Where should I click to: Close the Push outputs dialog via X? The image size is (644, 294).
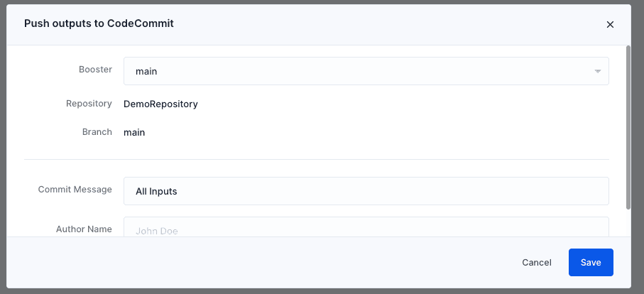pos(610,25)
